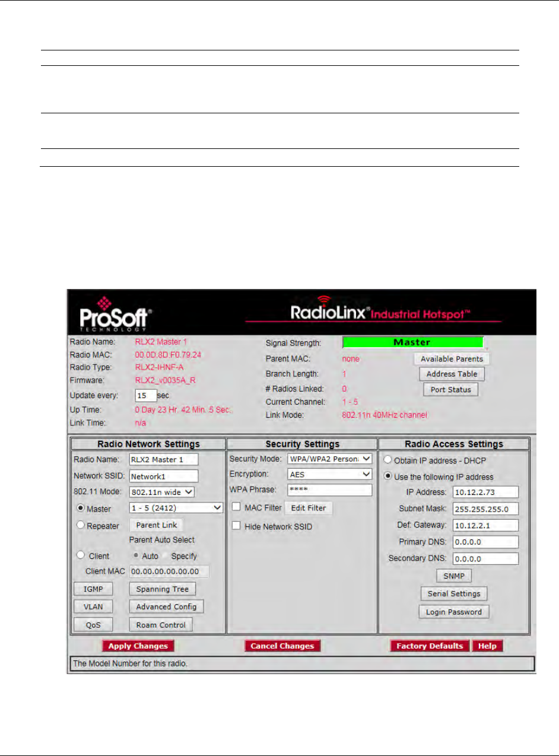Open Roam Control settings
The width and height of the screenshot is (559, 756).
pos(161,625)
